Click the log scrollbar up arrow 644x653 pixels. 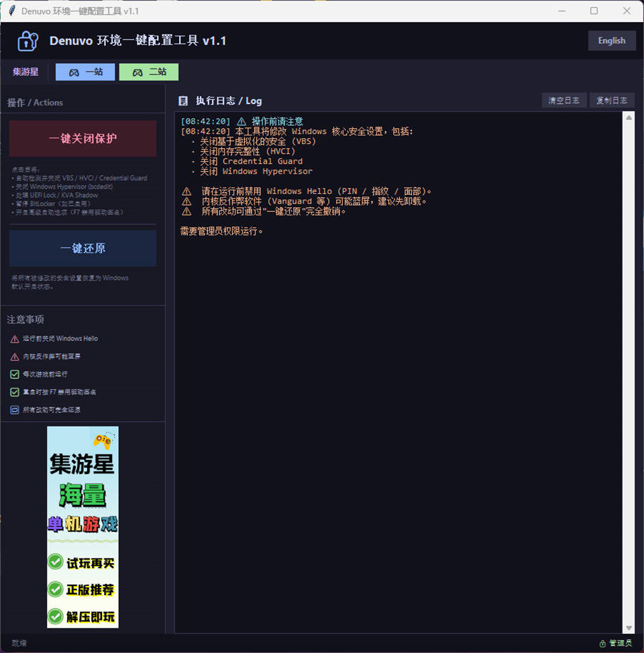tap(629, 118)
